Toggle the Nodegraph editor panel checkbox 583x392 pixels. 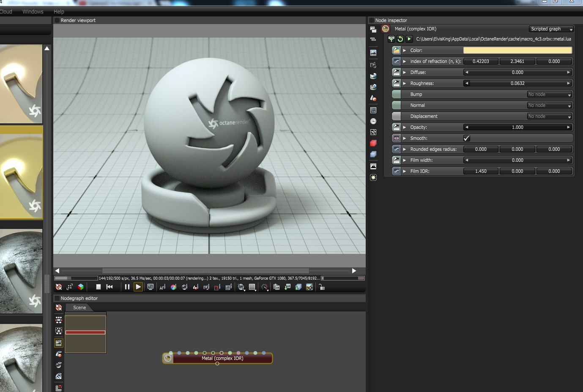[57, 298]
